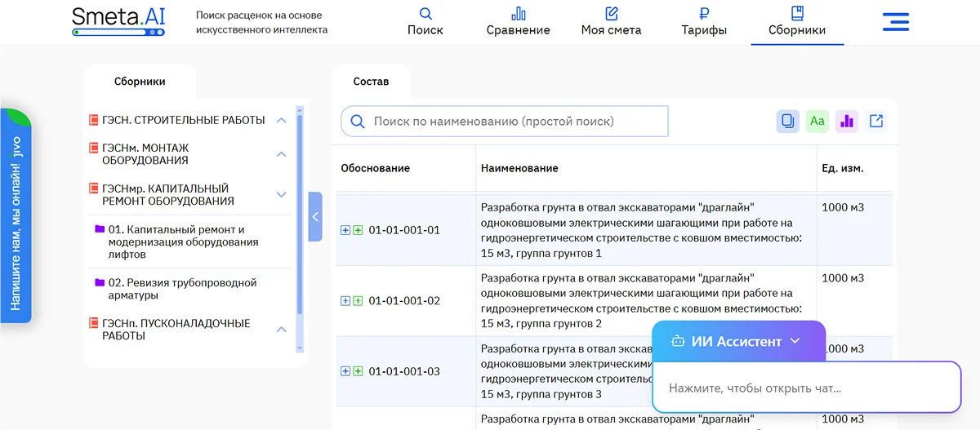
Task: Expand ГЭСН. СТРОИТЕЛЬНЫЕ РАБОТЫ chevron
Action: pyautogui.click(x=281, y=121)
